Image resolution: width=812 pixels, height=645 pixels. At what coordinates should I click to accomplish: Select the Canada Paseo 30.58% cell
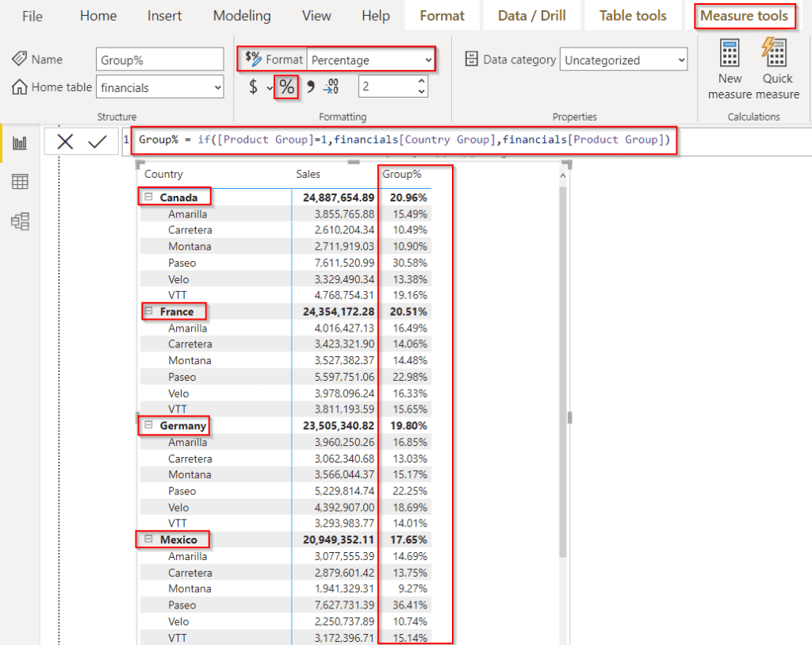[410, 263]
